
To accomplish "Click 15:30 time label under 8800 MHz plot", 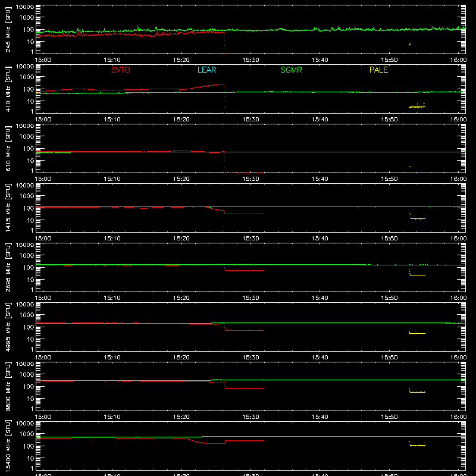I will (x=250, y=417).
